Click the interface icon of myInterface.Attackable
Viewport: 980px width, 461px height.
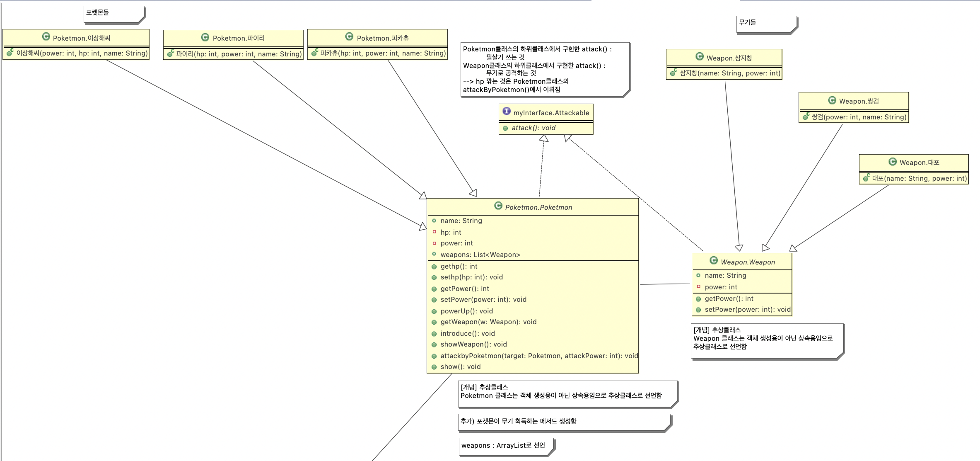(x=506, y=111)
